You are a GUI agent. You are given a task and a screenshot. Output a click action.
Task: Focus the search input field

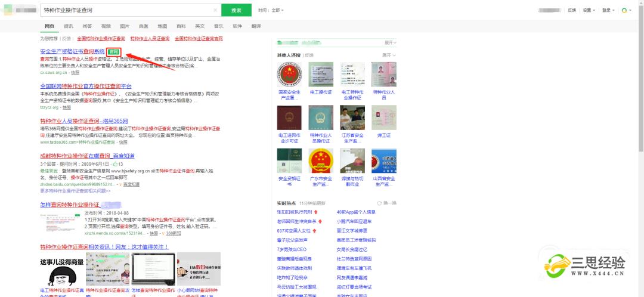point(125,10)
